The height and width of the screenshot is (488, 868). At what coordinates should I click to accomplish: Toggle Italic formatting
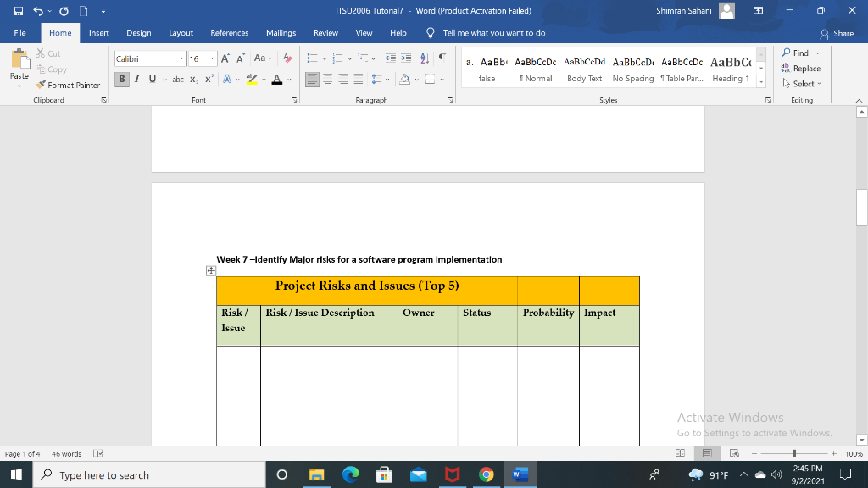(x=137, y=79)
